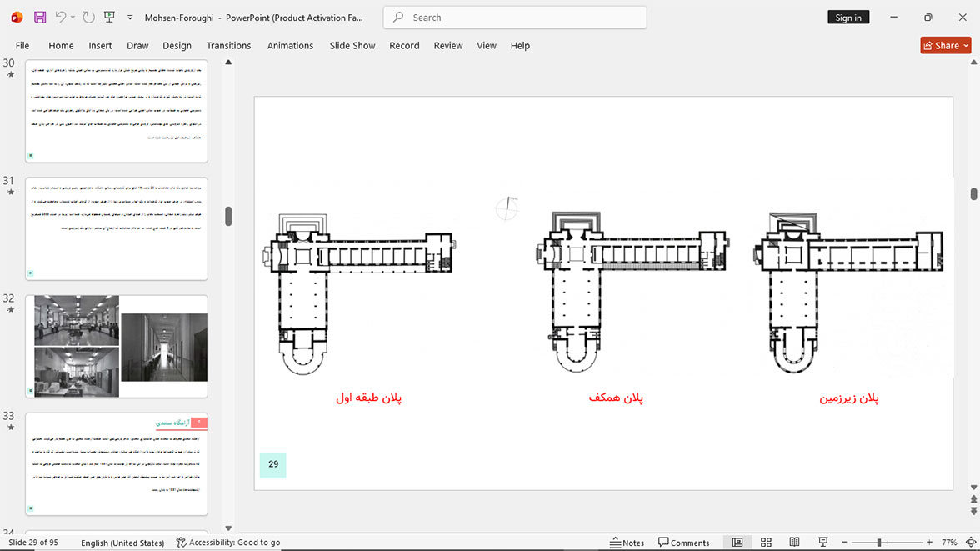Open Reading View from status bar
980x551 pixels.
794,542
